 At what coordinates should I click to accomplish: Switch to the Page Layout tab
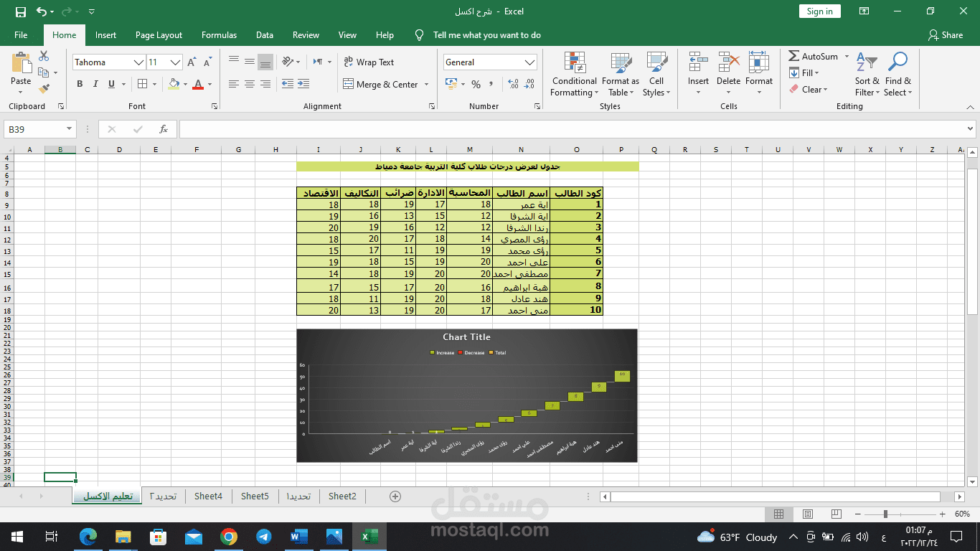(159, 34)
